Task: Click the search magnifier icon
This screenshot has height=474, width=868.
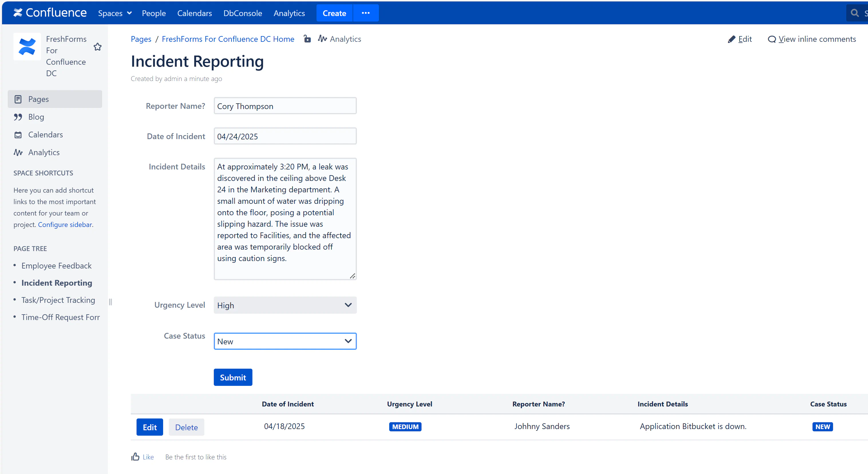Action: coord(855,13)
